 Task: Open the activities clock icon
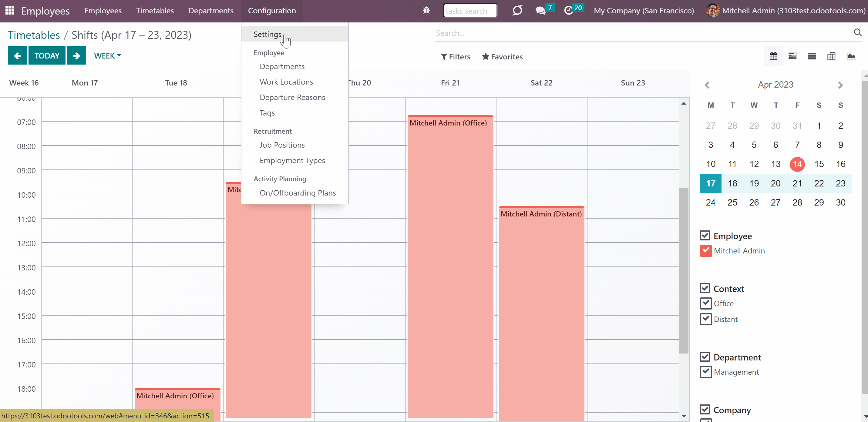point(568,10)
